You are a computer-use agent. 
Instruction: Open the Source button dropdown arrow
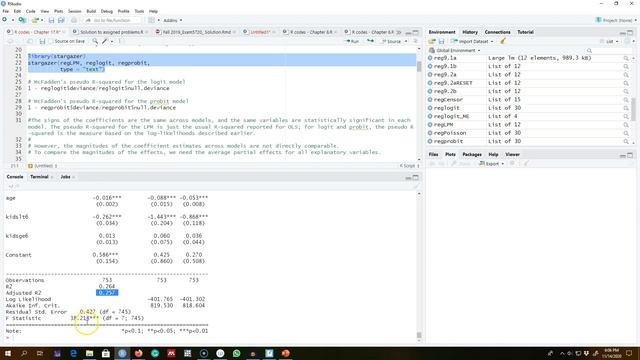406,41
